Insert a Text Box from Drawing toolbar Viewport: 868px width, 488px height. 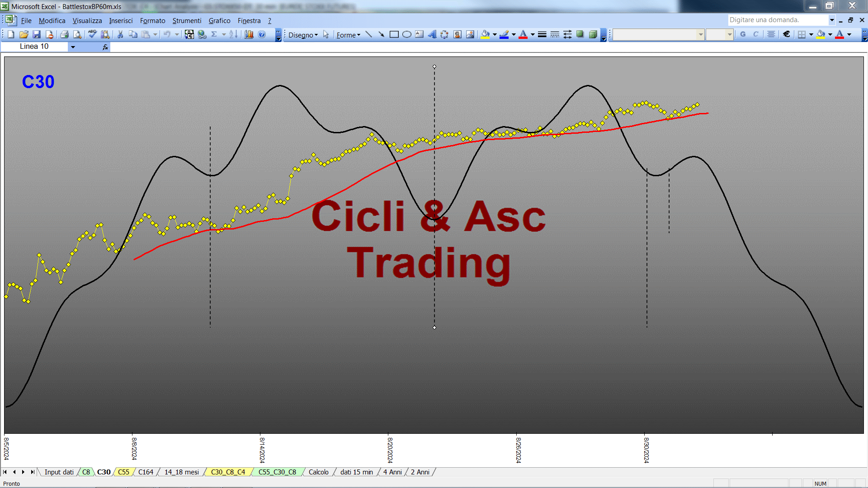419,35
